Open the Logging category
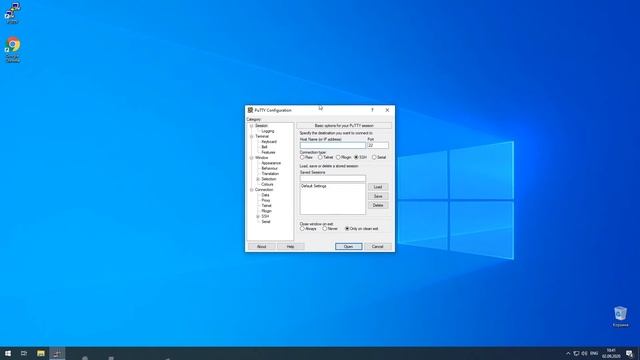The height and width of the screenshot is (360, 640). [x=268, y=131]
